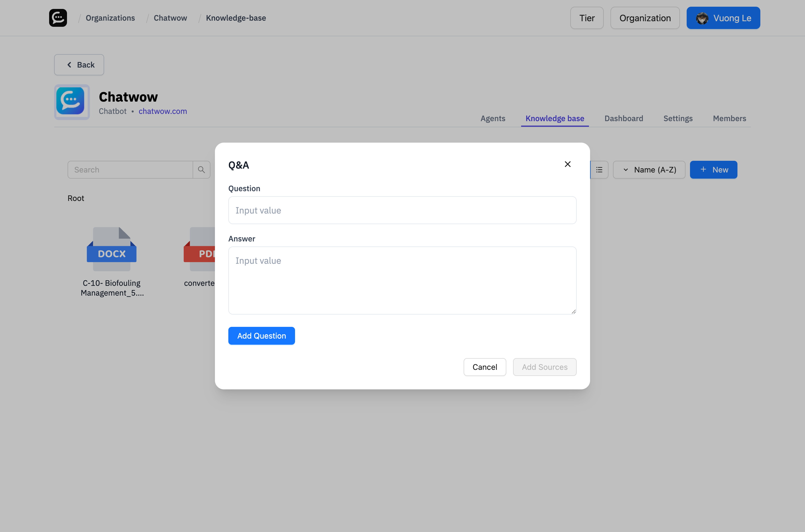Click the Vuong Le profile button

point(723,18)
